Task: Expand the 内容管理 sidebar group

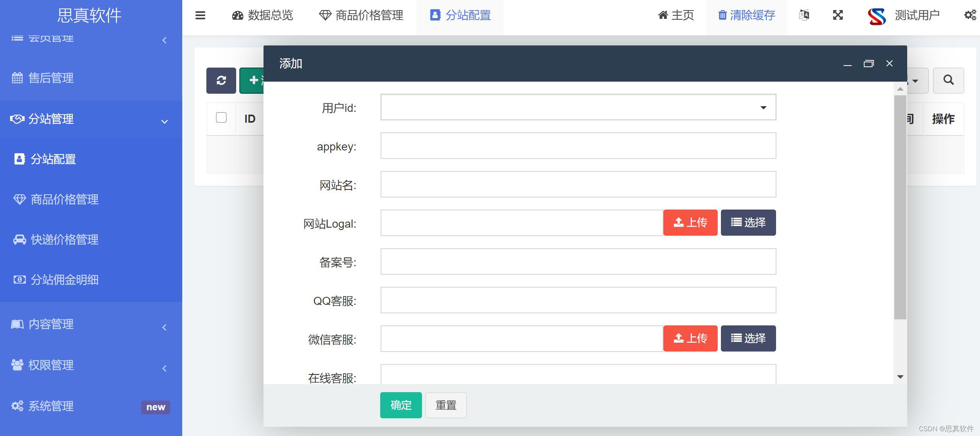Action: click(x=91, y=324)
